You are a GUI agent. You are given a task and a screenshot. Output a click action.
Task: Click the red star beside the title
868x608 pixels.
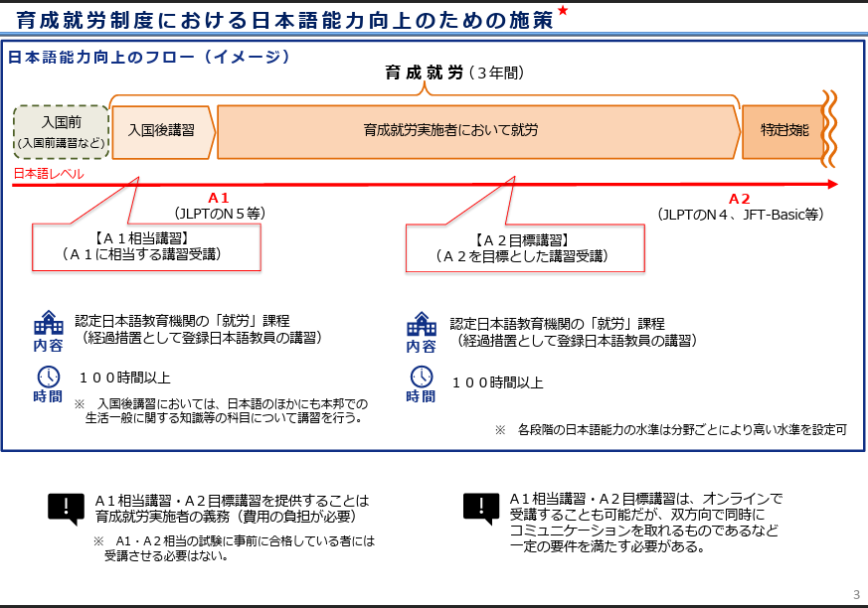point(563,10)
